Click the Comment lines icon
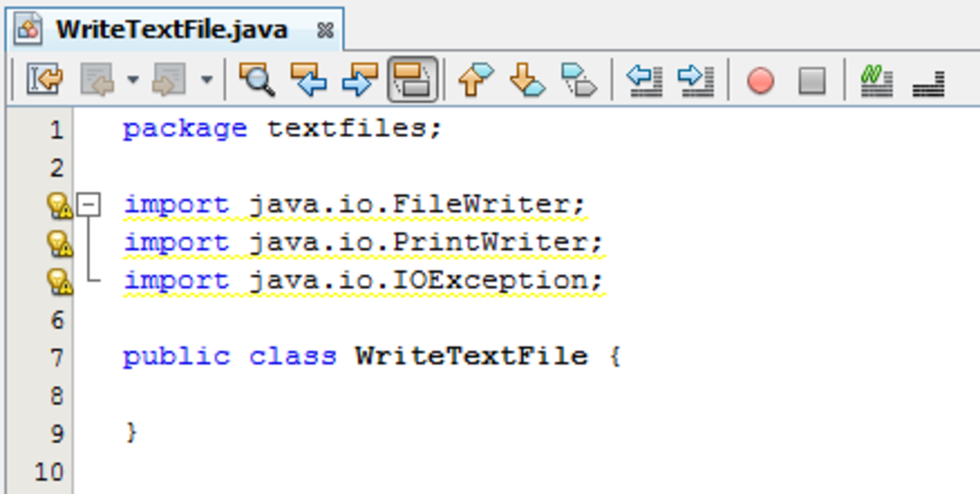980x494 pixels. pyautogui.click(x=876, y=81)
